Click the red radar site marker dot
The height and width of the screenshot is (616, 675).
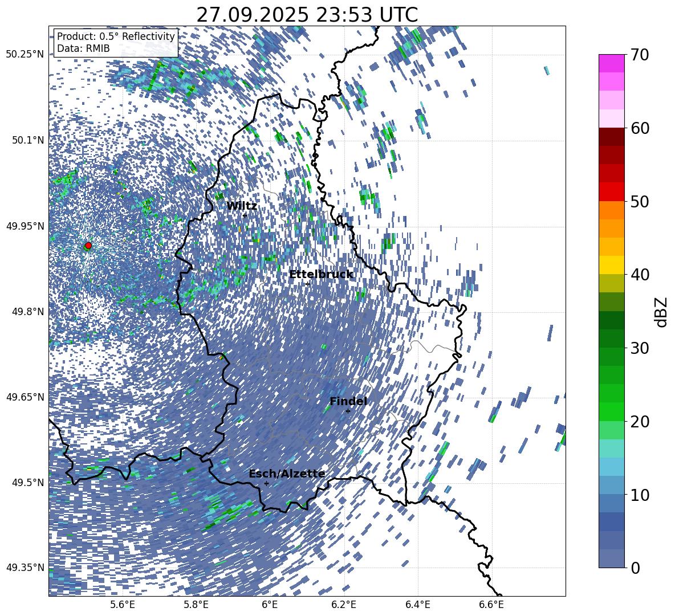(x=88, y=246)
